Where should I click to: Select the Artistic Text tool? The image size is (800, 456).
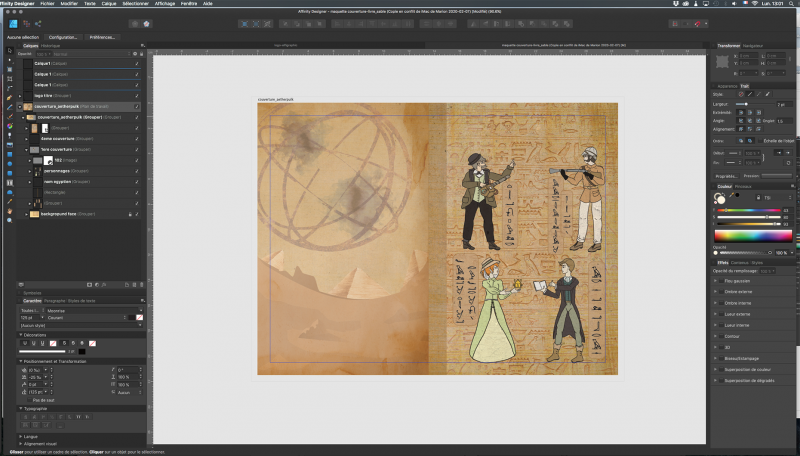point(10,183)
